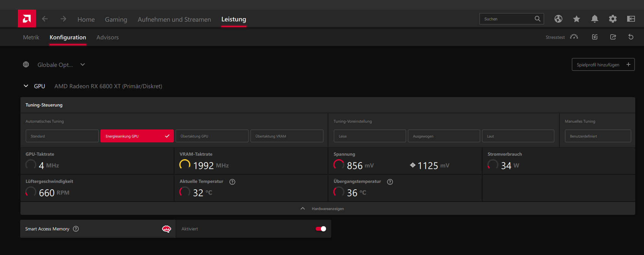Toggle the sidebar panel icon
The image size is (644, 255).
point(631,19)
